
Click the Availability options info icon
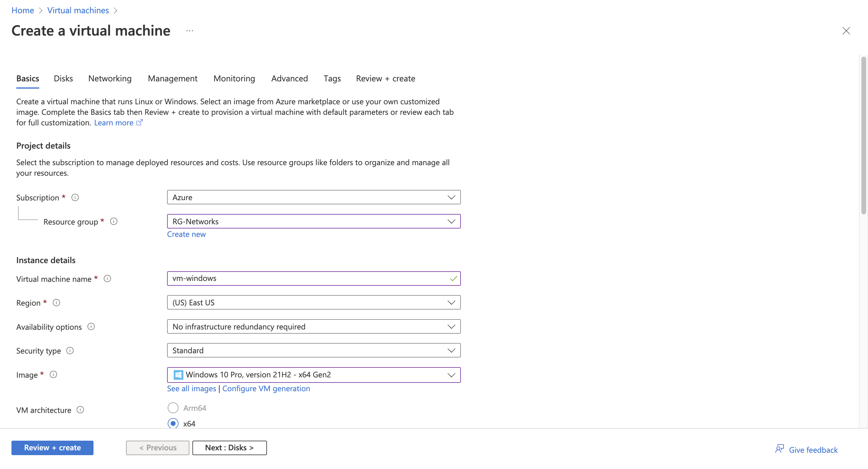coord(91,326)
